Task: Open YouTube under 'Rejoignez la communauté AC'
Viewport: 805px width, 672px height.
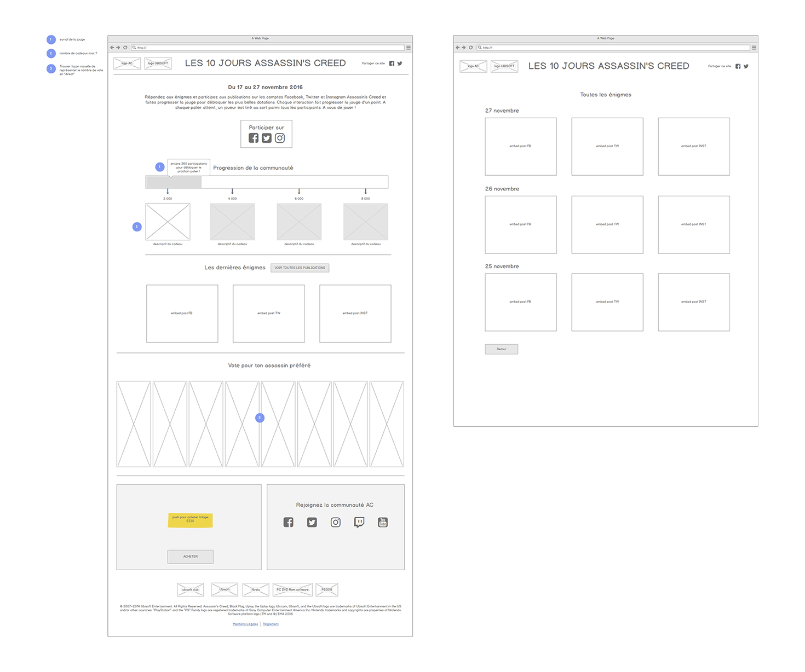Action: coord(383,523)
